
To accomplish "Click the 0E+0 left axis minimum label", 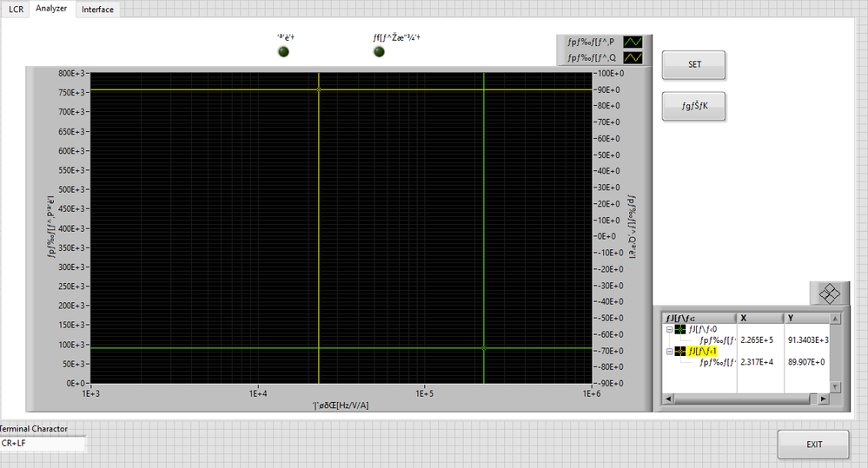I will click(76, 383).
